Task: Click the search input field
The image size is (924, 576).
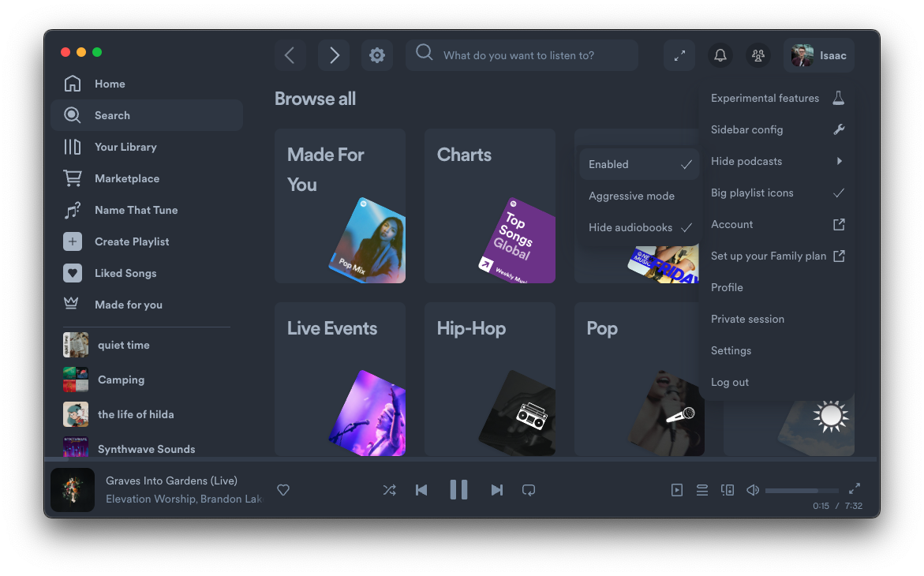Action: (x=522, y=55)
